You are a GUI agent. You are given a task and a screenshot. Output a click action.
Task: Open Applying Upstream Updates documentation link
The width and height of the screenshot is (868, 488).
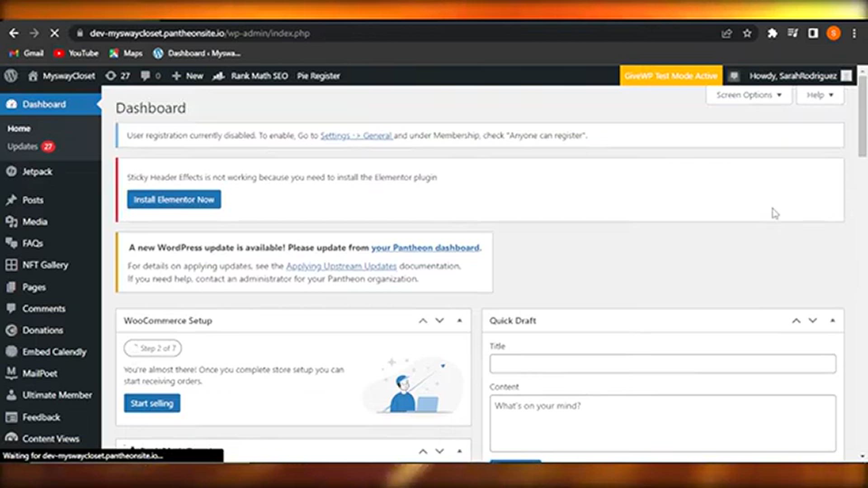341,266
